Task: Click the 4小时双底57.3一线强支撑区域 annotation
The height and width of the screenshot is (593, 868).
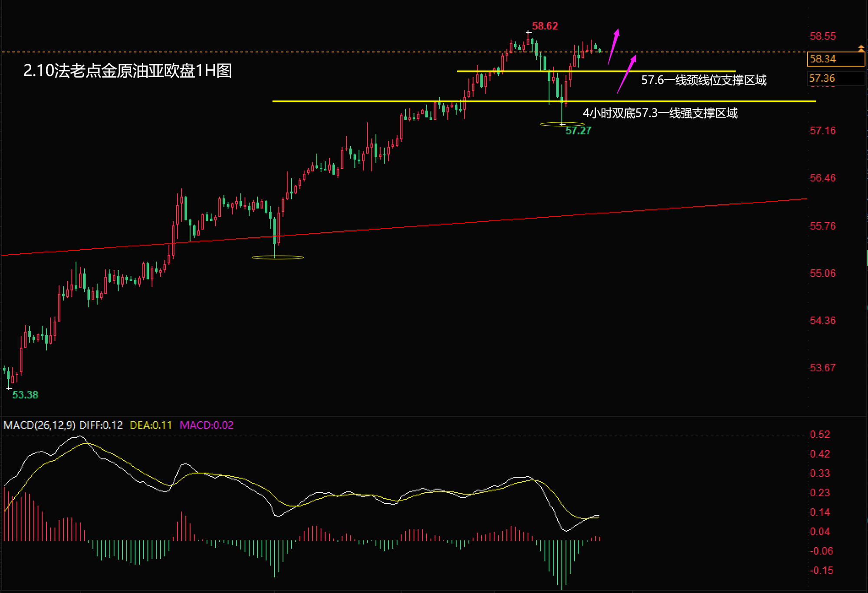Action: pyautogui.click(x=660, y=113)
